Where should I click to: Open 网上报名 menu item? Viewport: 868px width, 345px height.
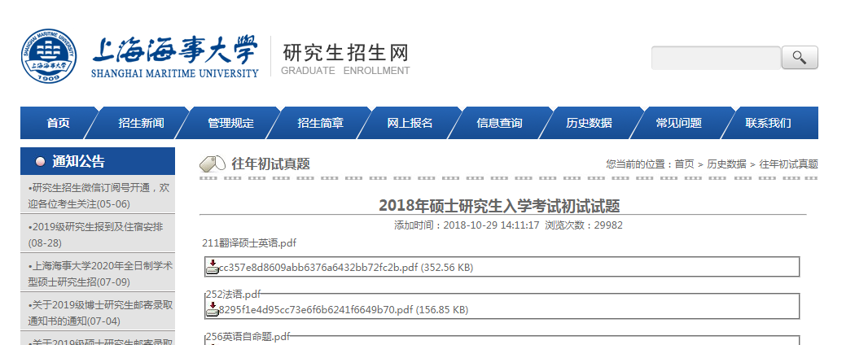click(410, 124)
